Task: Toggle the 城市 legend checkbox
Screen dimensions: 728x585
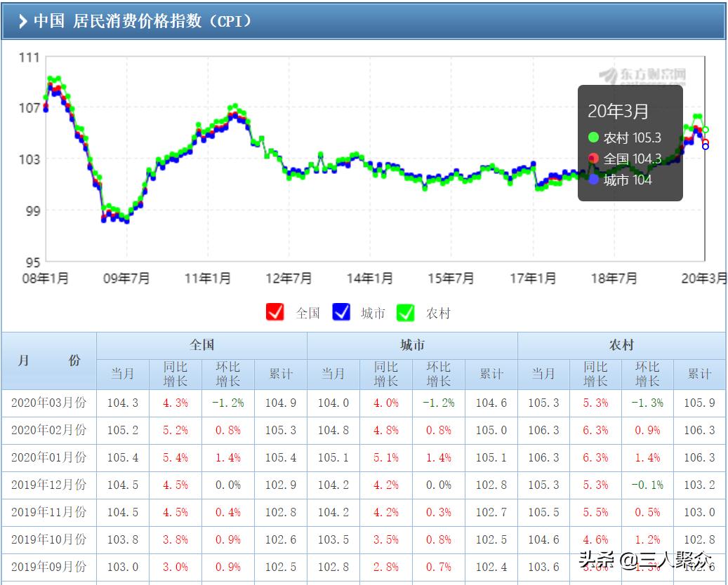Action: [342, 313]
